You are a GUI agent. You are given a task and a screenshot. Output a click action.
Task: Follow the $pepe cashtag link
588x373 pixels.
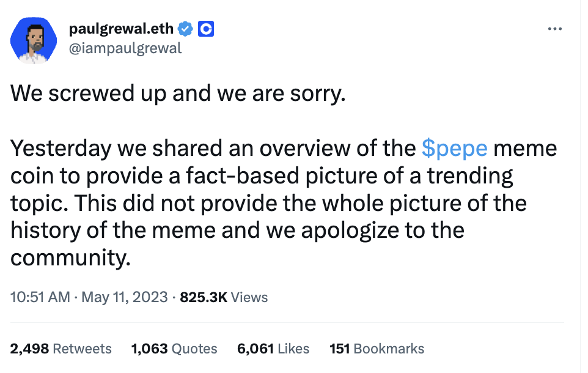pyautogui.click(x=454, y=149)
